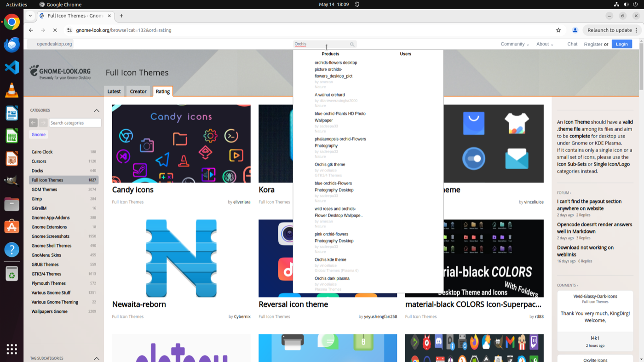The image size is (644, 362).
Task: Open the Chrome profile icon
Action: 575,30
